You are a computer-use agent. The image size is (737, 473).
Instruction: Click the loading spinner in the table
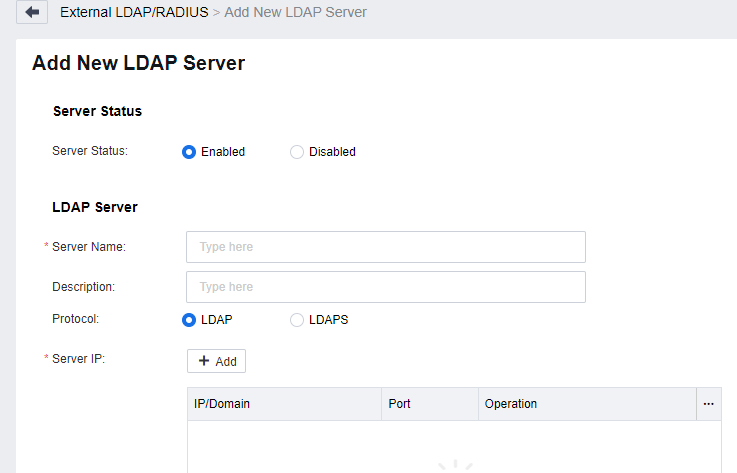(455, 467)
